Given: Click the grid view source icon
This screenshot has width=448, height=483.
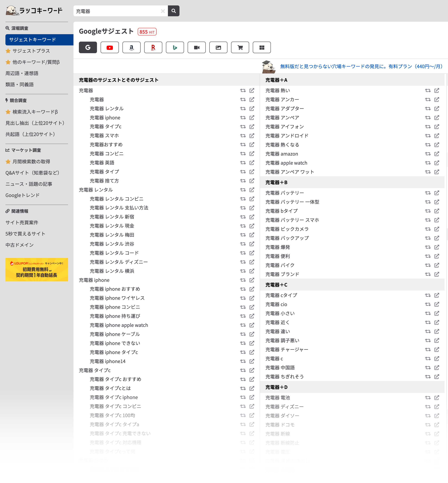Looking at the screenshot, I should (x=262, y=48).
